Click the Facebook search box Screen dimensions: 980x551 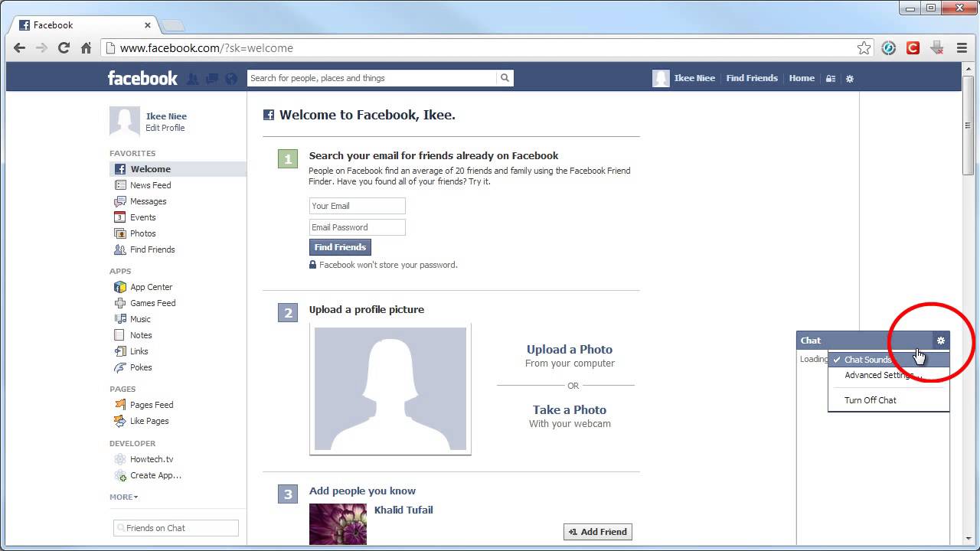(372, 78)
